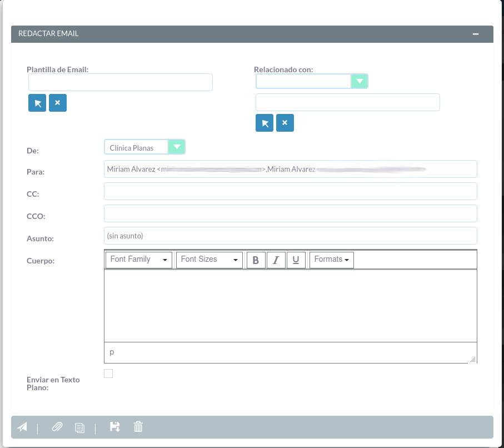Viewport: 504px width, 448px height.
Task: Expand the Formats dropdown
Action: click(x=331, y=260)
